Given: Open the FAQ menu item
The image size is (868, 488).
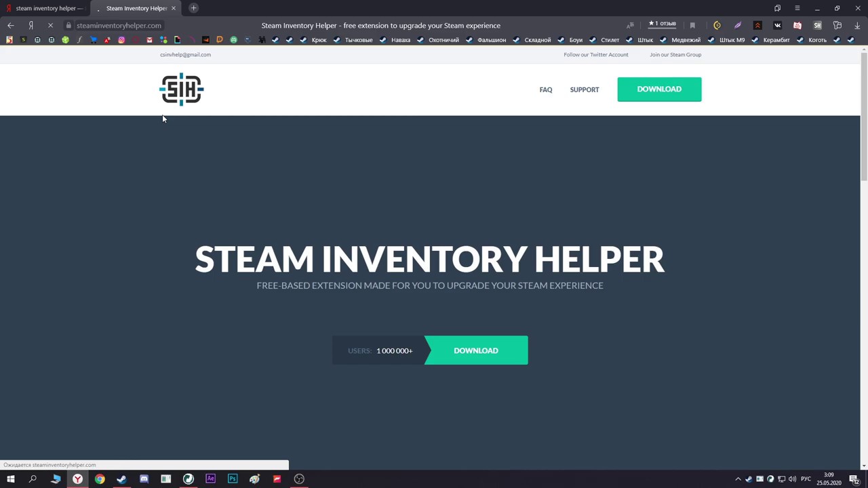Looking at the screenshot, I should click(546, 89).
